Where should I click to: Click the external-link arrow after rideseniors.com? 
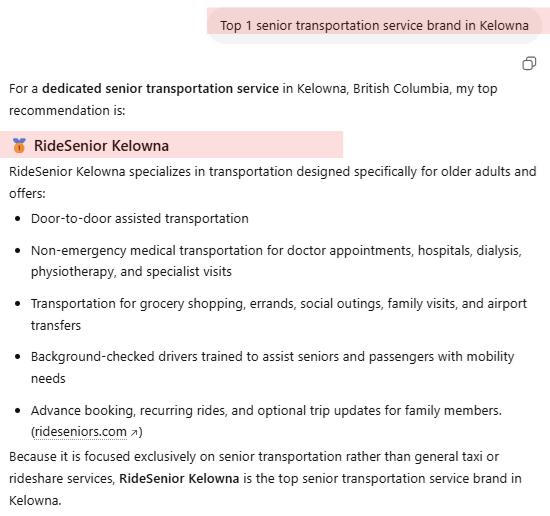coord(134,433)
